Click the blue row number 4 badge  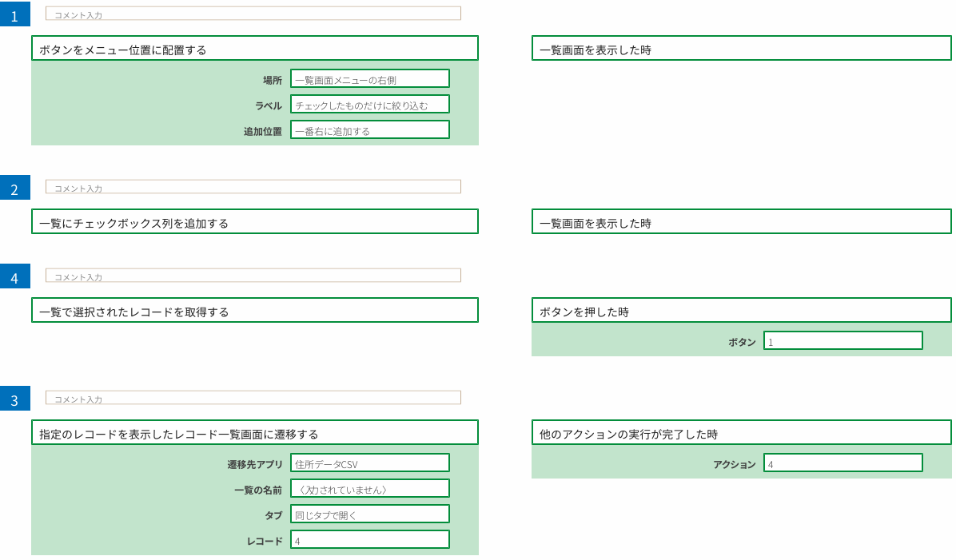coord(14,276)
